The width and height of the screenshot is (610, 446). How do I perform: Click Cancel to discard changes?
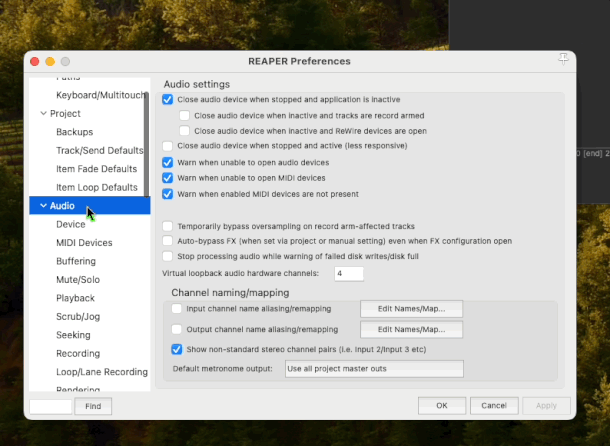[x=494, y=406]
